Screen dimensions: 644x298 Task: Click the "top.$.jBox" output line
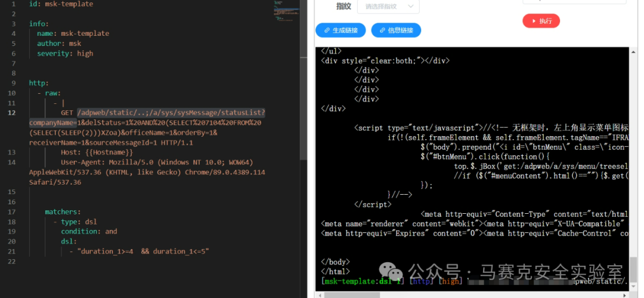[x=541, y=166]
